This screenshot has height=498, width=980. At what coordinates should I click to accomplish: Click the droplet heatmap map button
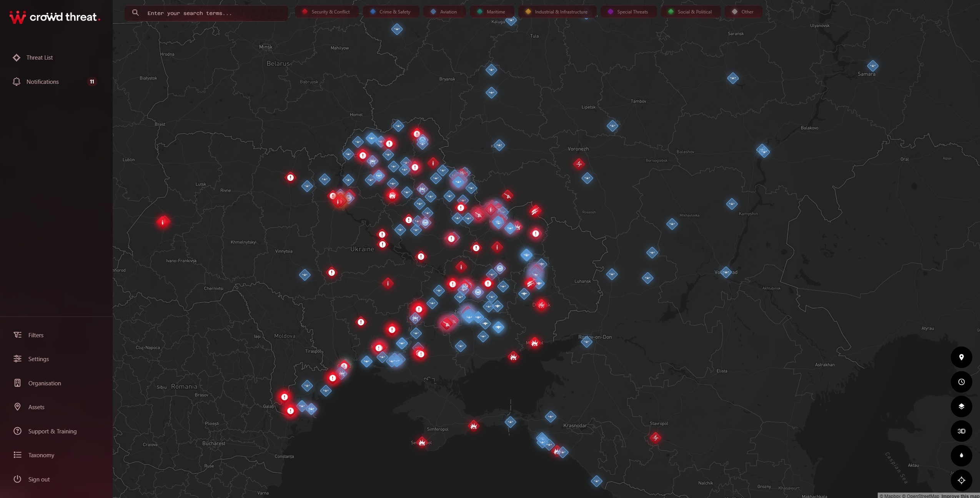click(x=961, y=456)
